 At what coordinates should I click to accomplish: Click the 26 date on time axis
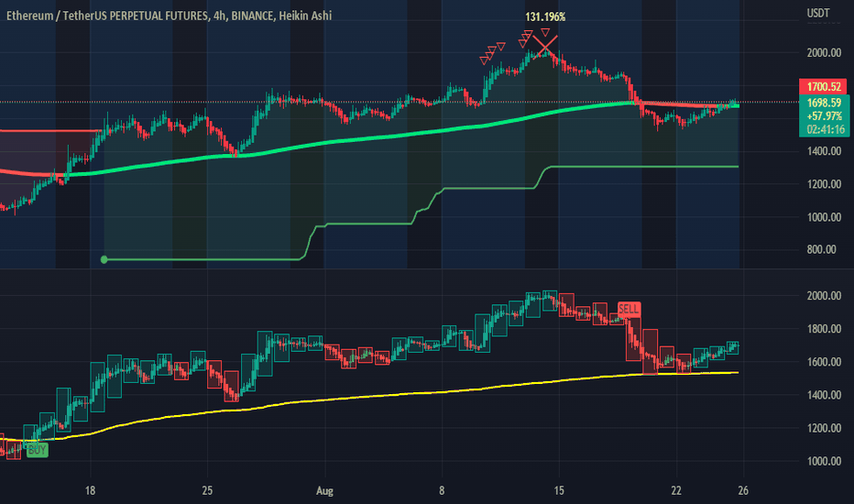point(743,490)
